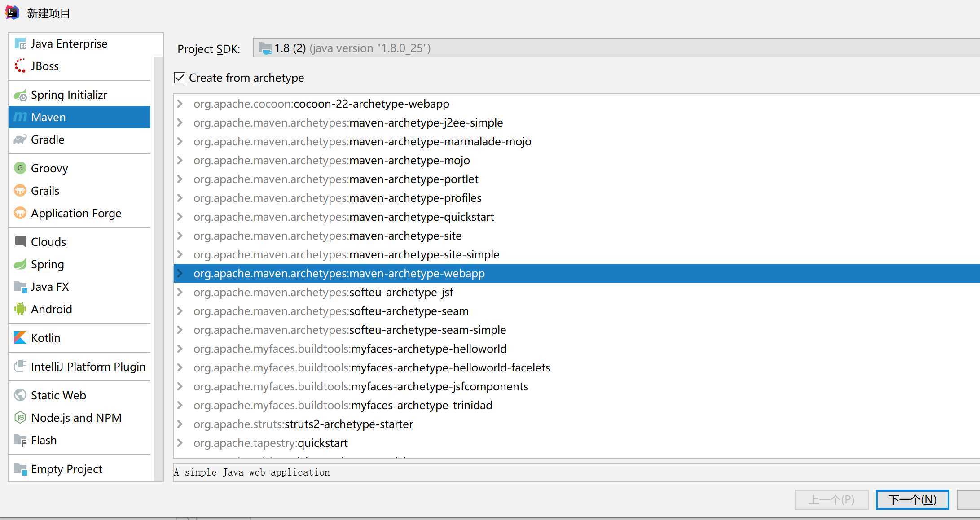The image size is (980, 520).
Task: Click the Flash folder icon
Action: [x=20, y=440]
